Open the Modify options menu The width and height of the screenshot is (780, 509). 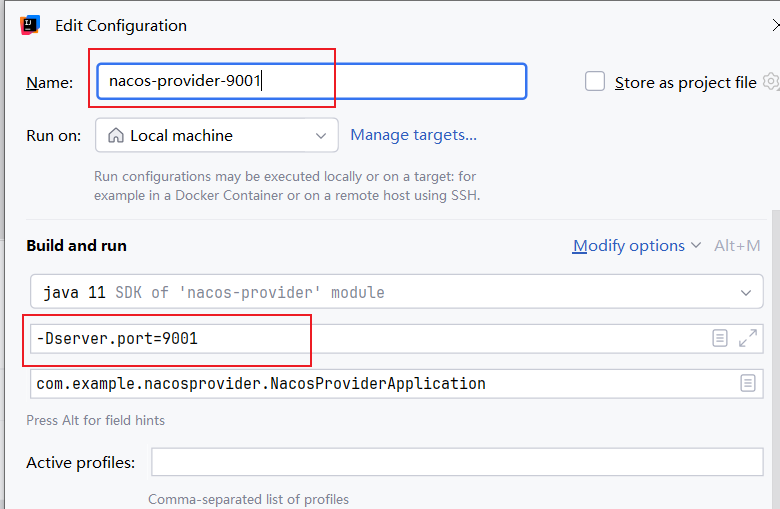click(629, 246)
